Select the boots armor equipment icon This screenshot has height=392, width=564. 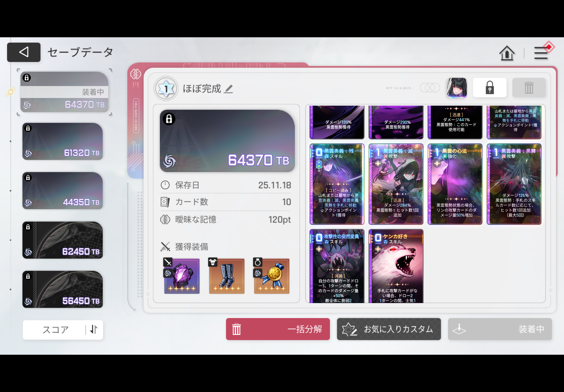pos(227,276)
